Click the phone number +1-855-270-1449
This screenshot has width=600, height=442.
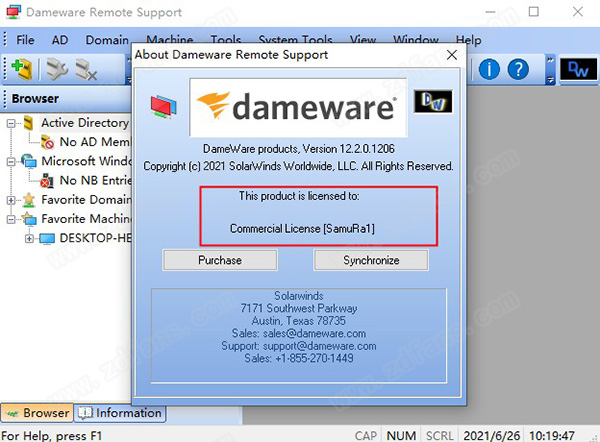[x=314, y=358]
